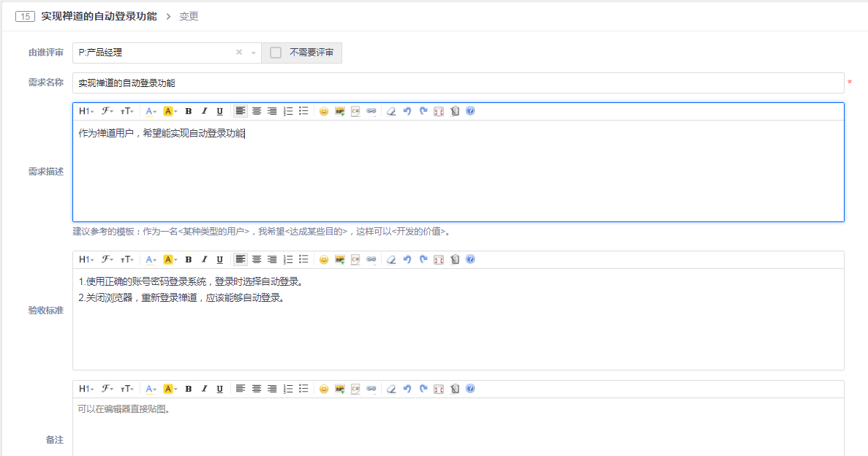Open highlight color picker in 需求描述 editor

tap(170, 111)
